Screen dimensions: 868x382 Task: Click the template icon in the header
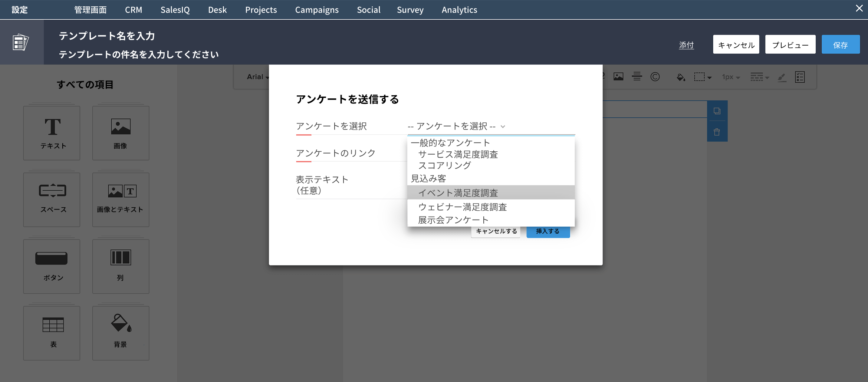point(21,42)
